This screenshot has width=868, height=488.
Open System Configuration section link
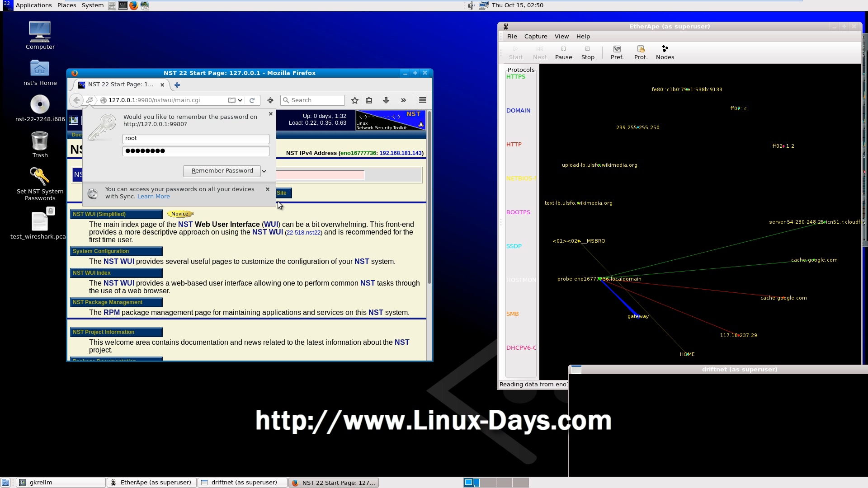[x=116, y=251]
